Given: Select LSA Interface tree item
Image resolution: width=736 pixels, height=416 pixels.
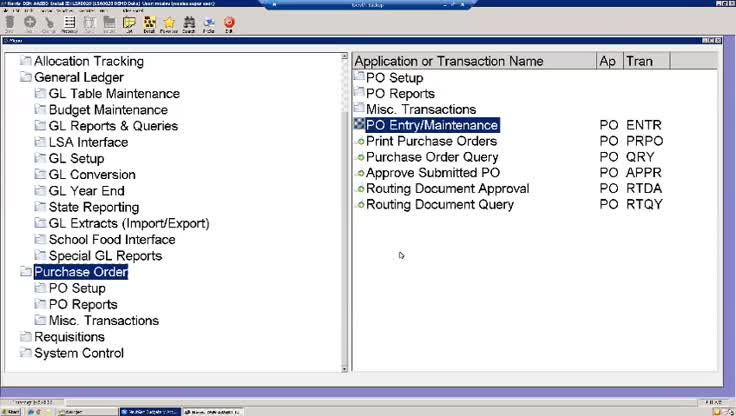Looking at the screenshot, I should coord(88,142).
